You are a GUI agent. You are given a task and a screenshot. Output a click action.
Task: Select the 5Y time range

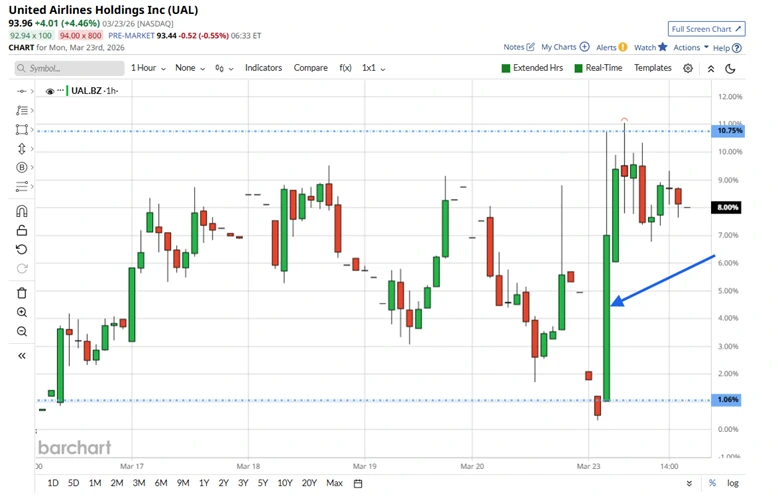(x=263, y=483)
